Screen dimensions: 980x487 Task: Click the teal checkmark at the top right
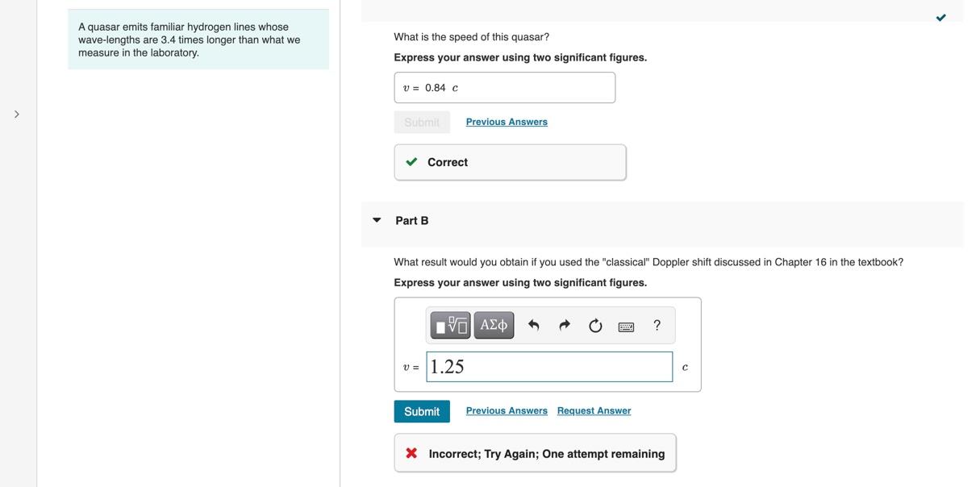pyautogui.click(x=940, y=18)
